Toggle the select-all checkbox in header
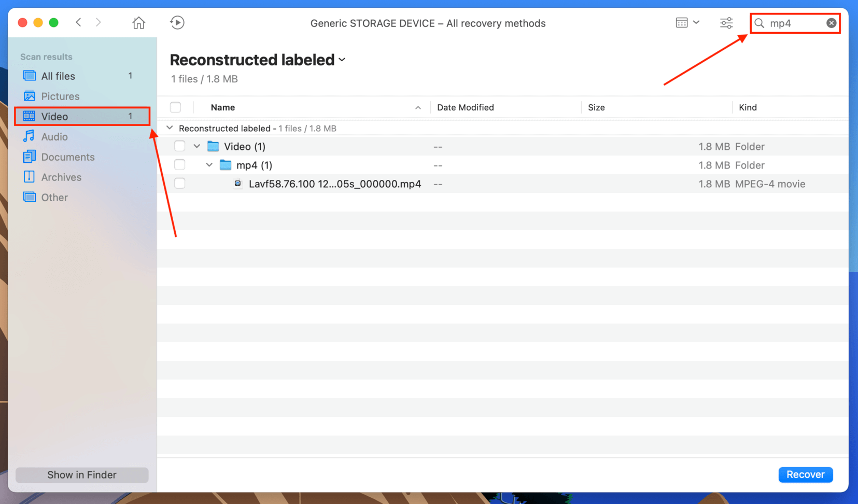Screen dimensions: 858x504 coord(176,107)
